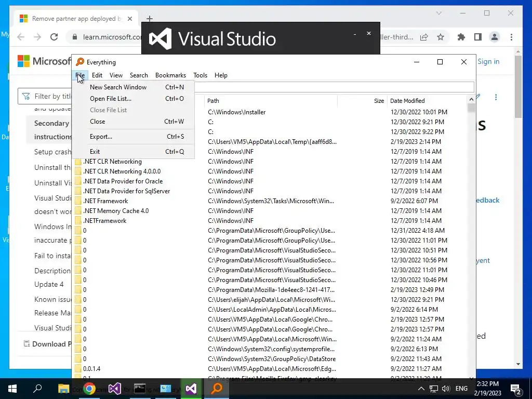Choose Export from the File menu
532x399 pixels.
(134, 137)
